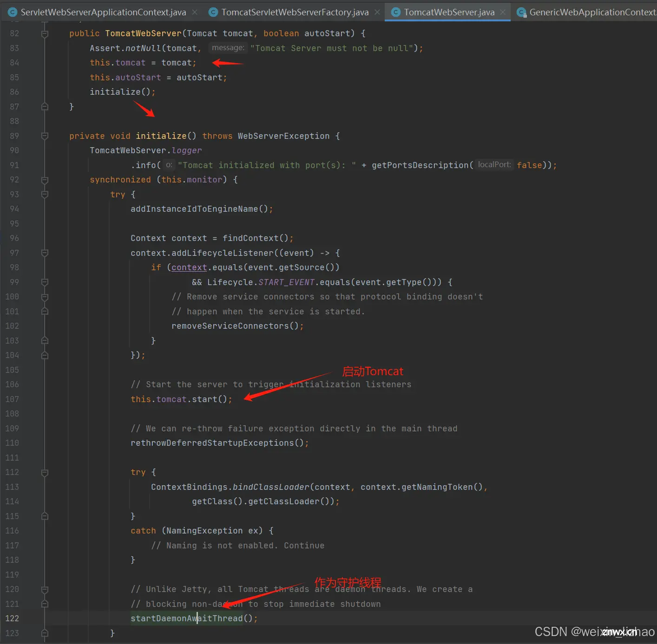Collapse constructor from its end marker, line 87
Image resolution: width=657 pixels, height=644 pixels.
tap(45, 107)
